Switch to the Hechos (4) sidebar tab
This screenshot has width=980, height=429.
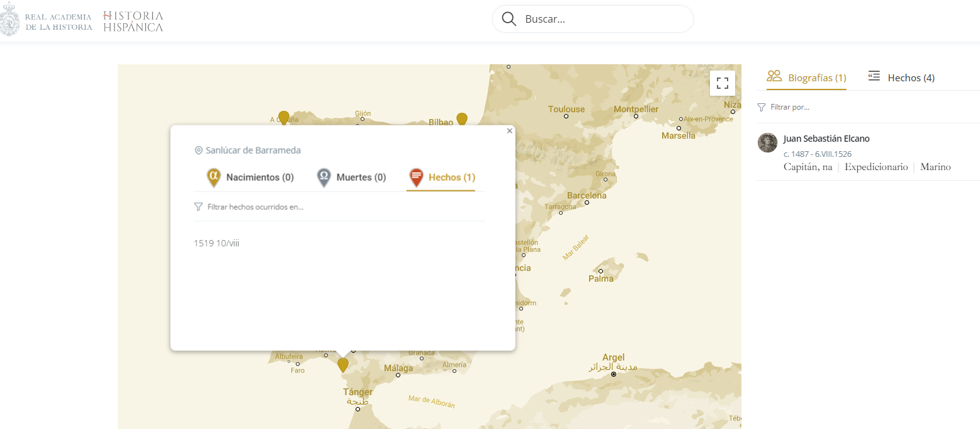(901, 77)
